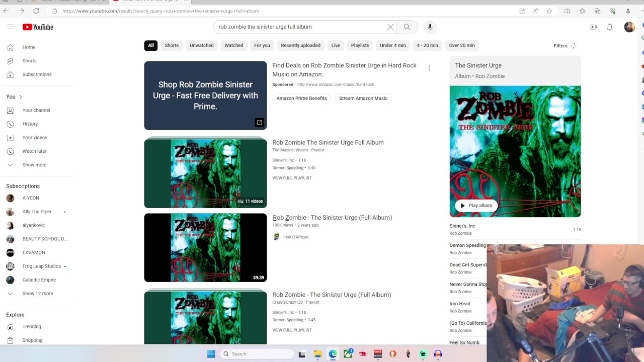Open the YouTube account avatar menu

click(629, 27)
